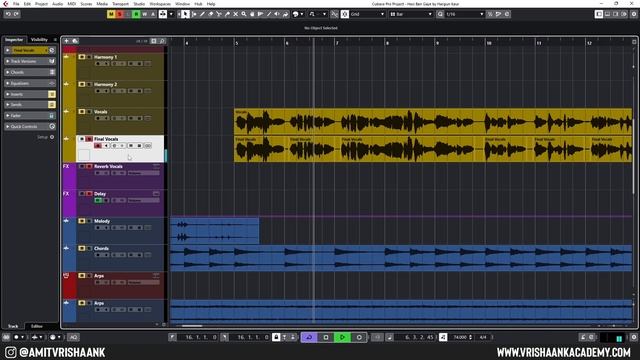Click the Melody audio clip
This screenshot has height=360, width=640.
(215, 231)
